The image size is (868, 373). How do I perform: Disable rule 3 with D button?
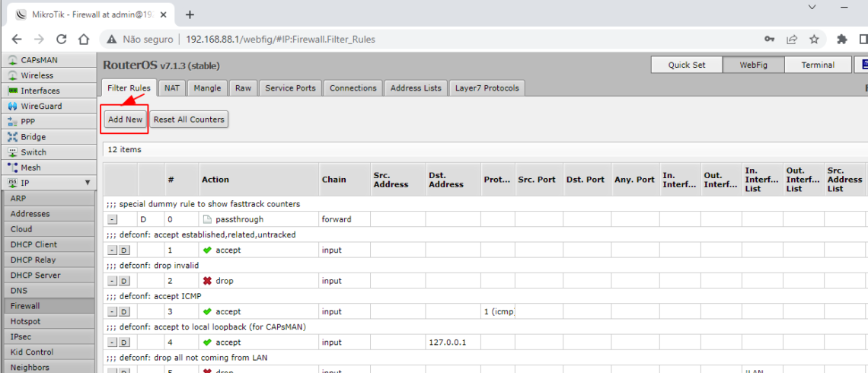coord(124,311)
